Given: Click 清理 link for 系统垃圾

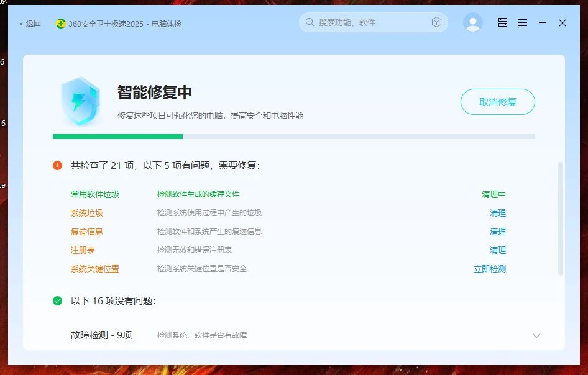Looking at the screenshot, I should tap(498, 213).
